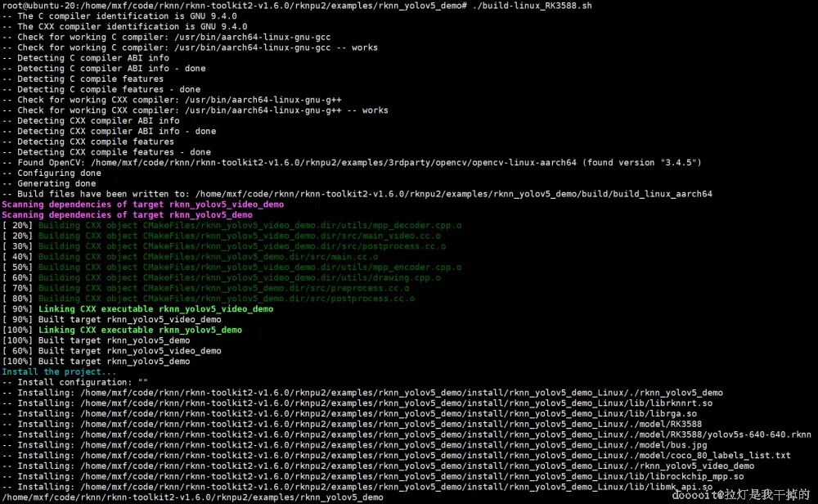Screen dimensions: 818x504
Task: Click 'Linking CXX executable rknn_yolov5_video_demo' line
Action: (x=137, y=309)
